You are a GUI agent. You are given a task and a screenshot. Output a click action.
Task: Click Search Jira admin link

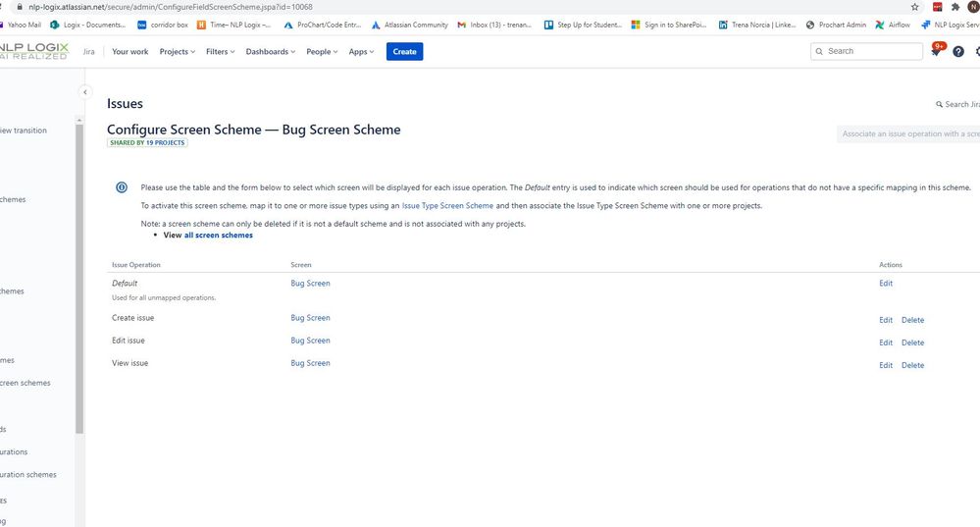(957, 104)
